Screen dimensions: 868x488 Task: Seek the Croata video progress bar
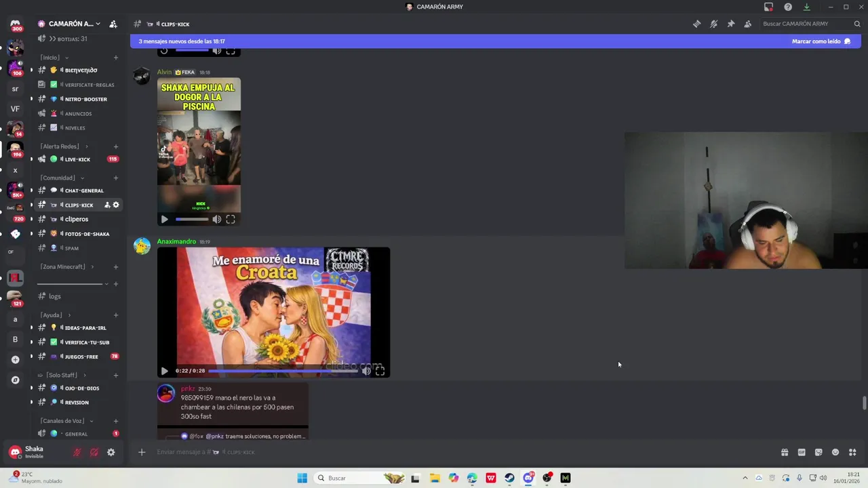(x=283, y=371)
